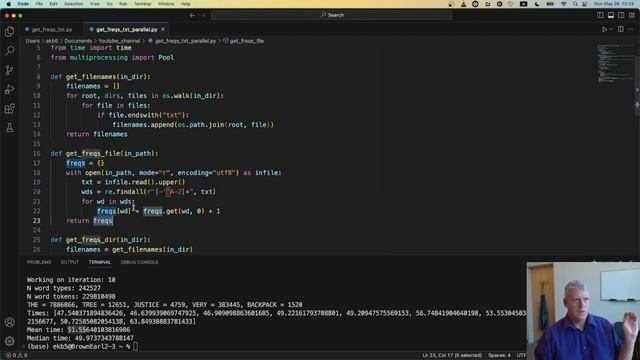640x360 pixels.
Task: Open the Help menu
Action: (185, 4)
